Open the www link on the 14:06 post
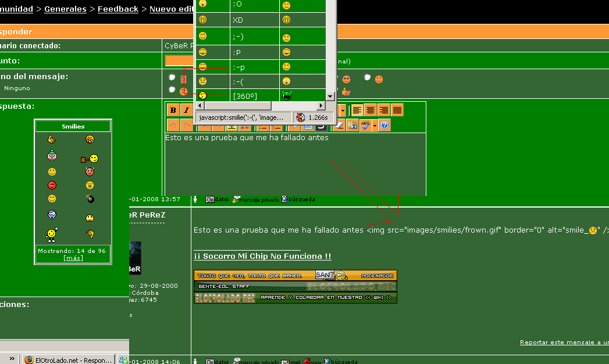 point(312,362)
